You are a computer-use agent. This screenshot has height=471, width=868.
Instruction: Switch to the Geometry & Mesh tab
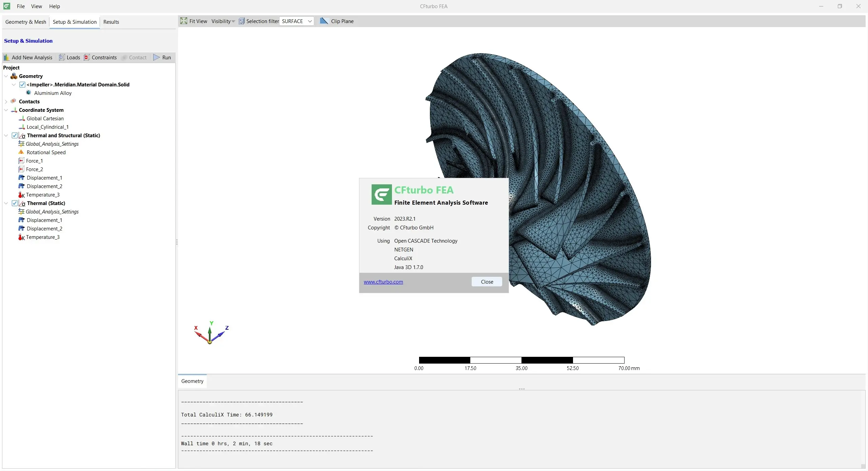tap(26, 22)
